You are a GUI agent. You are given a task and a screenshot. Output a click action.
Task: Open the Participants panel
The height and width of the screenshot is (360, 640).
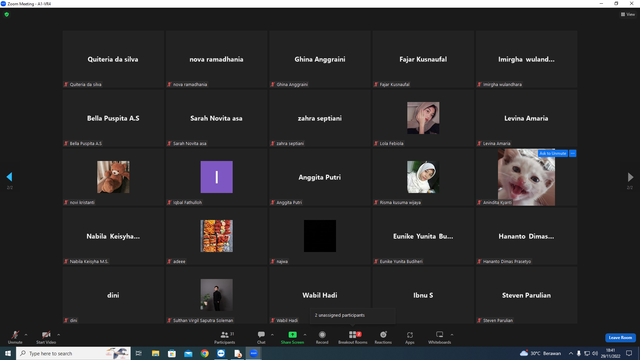[x=224, y=337]
